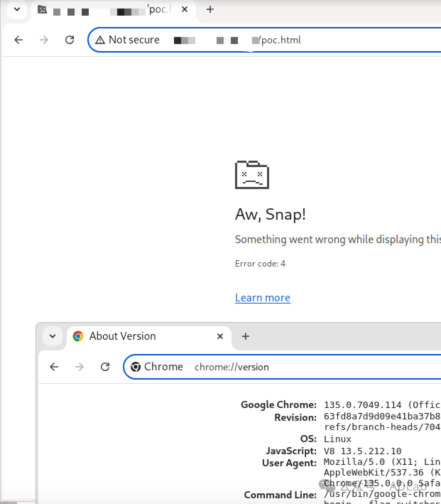Reload the crashed poc.html page
Screen dimensions: 441x504
click(x=70, y=40)
